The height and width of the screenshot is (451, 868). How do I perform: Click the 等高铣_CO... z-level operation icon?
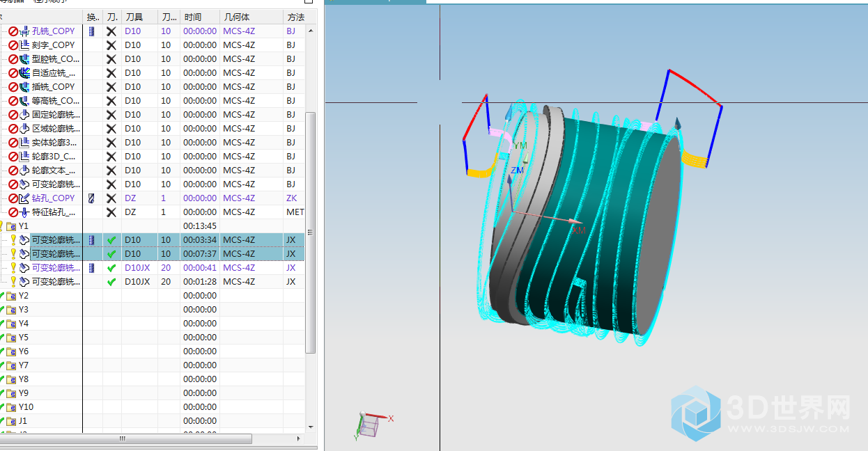pos(24,100)
